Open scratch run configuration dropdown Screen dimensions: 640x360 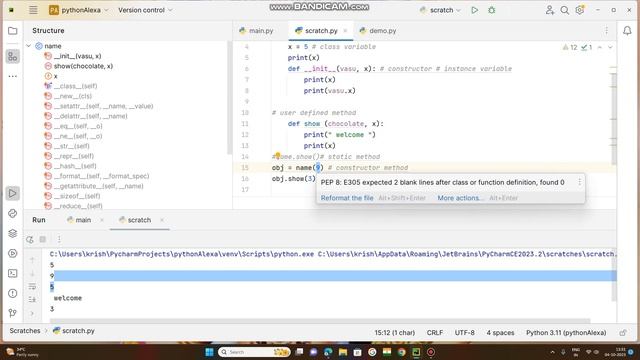click(x=440, y=10)
